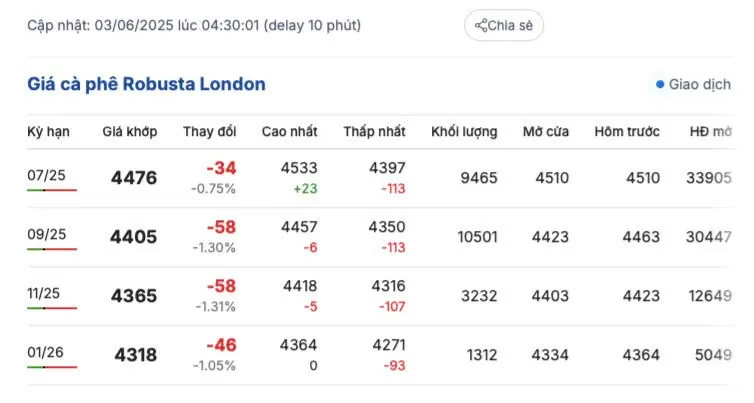Sort by the Thay đổi column header
The image size is (754, 403).
(209, 132)
